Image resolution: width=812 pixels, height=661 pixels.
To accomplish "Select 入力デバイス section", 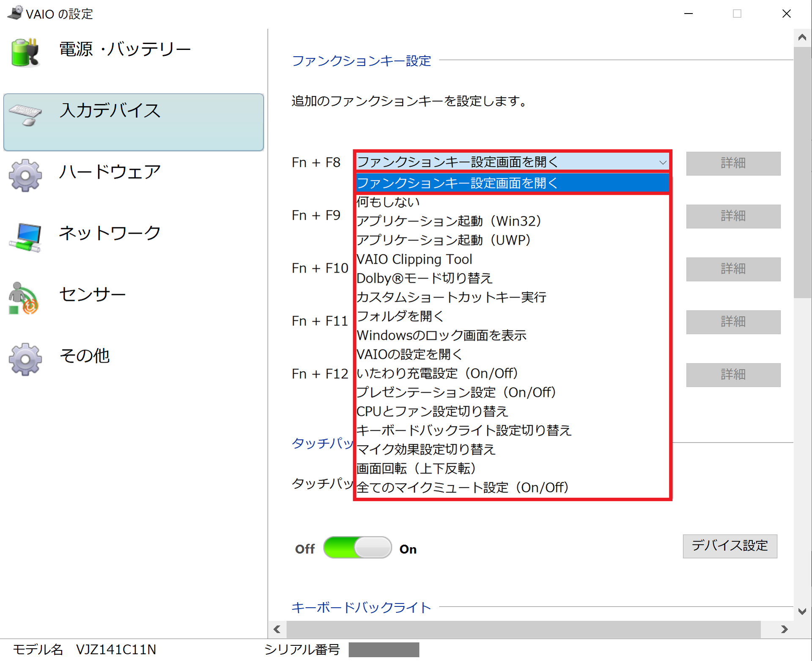I will pyautogui.click(x=134, y=122).
